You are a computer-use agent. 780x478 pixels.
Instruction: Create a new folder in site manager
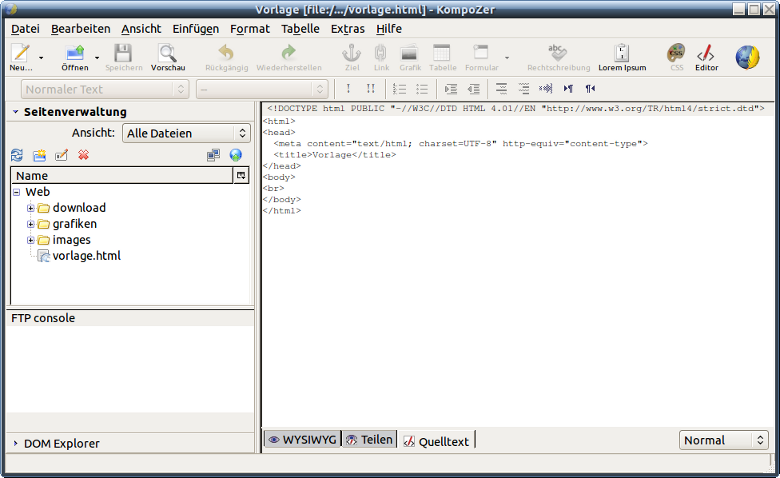click(39, 155)
